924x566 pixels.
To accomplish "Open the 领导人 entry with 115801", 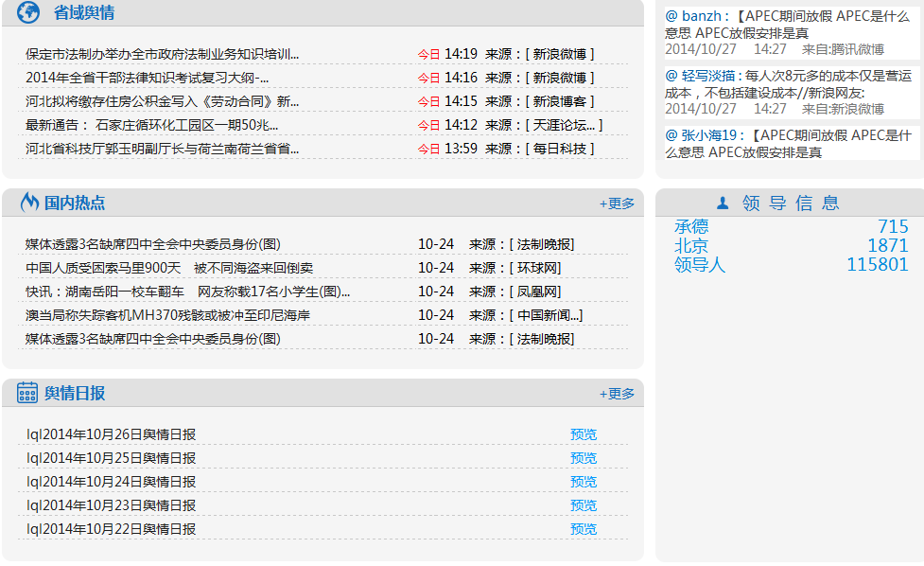I will pos(699,265).
